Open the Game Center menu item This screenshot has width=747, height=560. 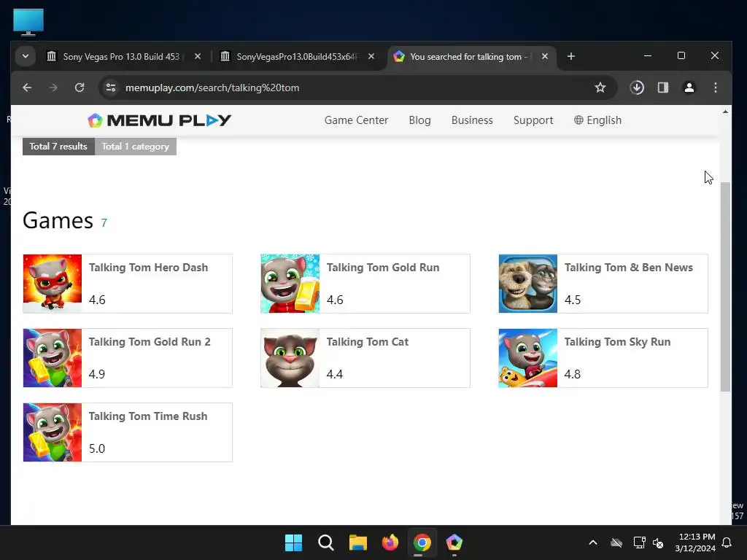pos(356,120)
